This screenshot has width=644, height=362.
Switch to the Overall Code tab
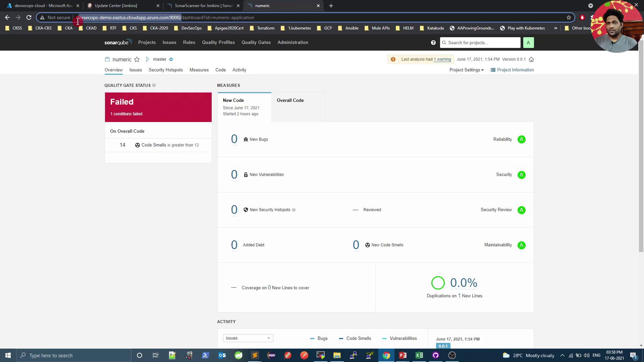(x=290, y=100)
